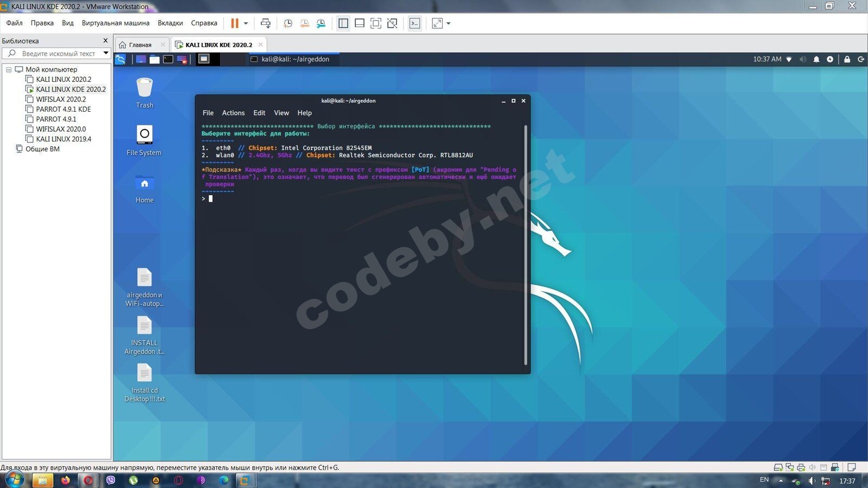The height and width of the screenshot is (488, 868).
Task: Toggle the library sidebar view button
Action: pos(343,23)
